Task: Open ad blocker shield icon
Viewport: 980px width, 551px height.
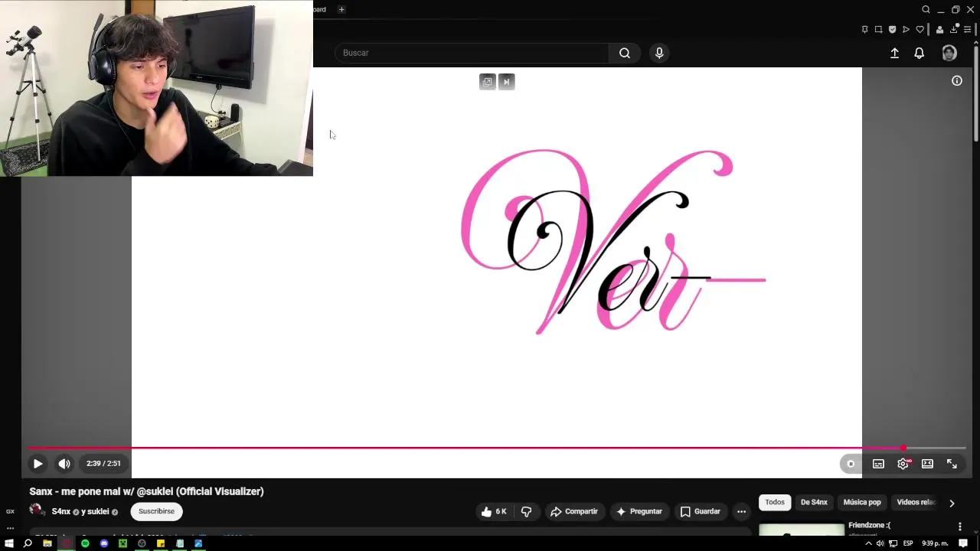Action: tap(892, 29)
